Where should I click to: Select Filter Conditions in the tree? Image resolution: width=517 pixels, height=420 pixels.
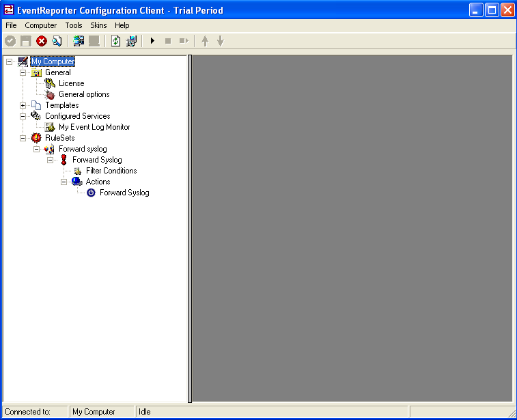pyautogui.click(x=111, y=171)
